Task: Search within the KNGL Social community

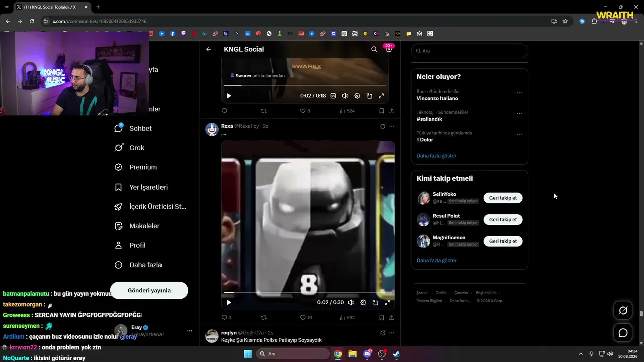Action: (x=374, y=49)
